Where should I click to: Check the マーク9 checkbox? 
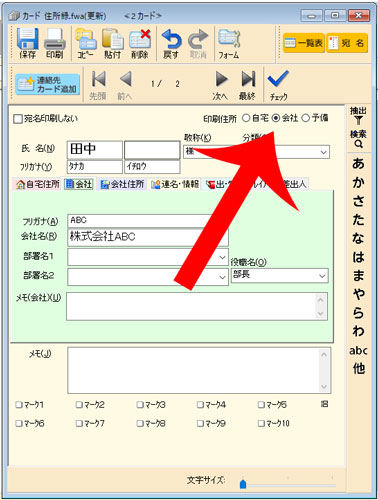click(x=200, y=423)
